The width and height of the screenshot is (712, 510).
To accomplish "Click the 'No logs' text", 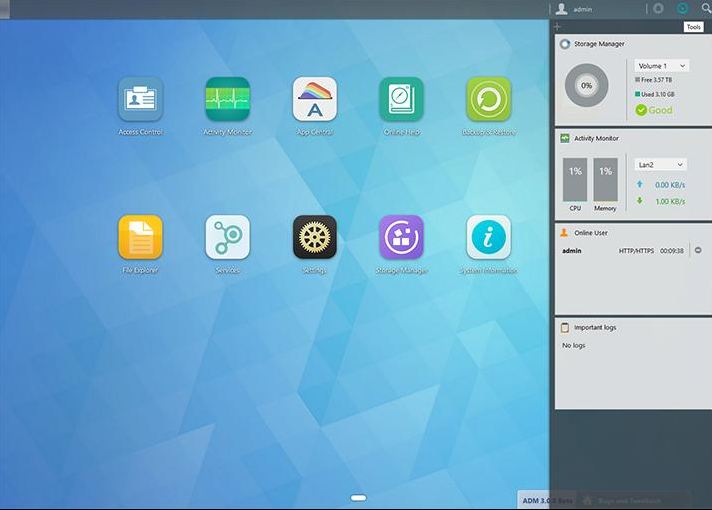I will 574,346.
